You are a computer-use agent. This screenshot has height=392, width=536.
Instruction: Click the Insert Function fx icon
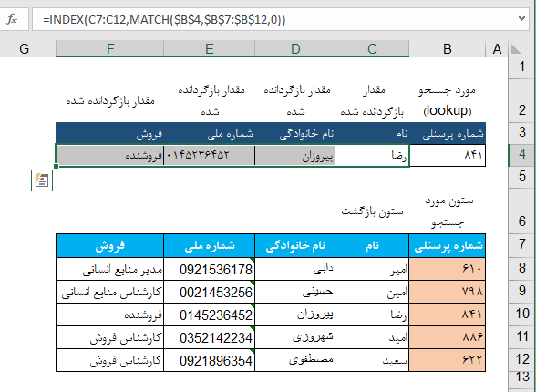coord(12,19)
